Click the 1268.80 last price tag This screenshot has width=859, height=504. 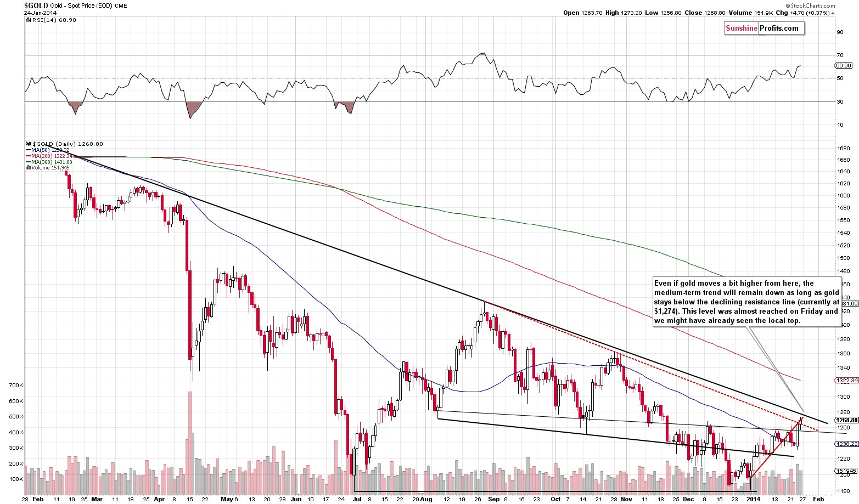click(x=846, y=420)
